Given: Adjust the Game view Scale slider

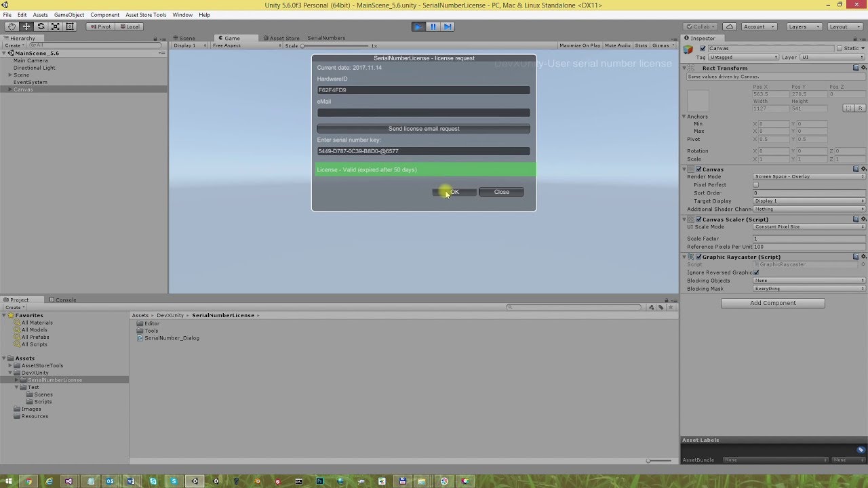Looking at the screenshot, I should pos(336,45).
